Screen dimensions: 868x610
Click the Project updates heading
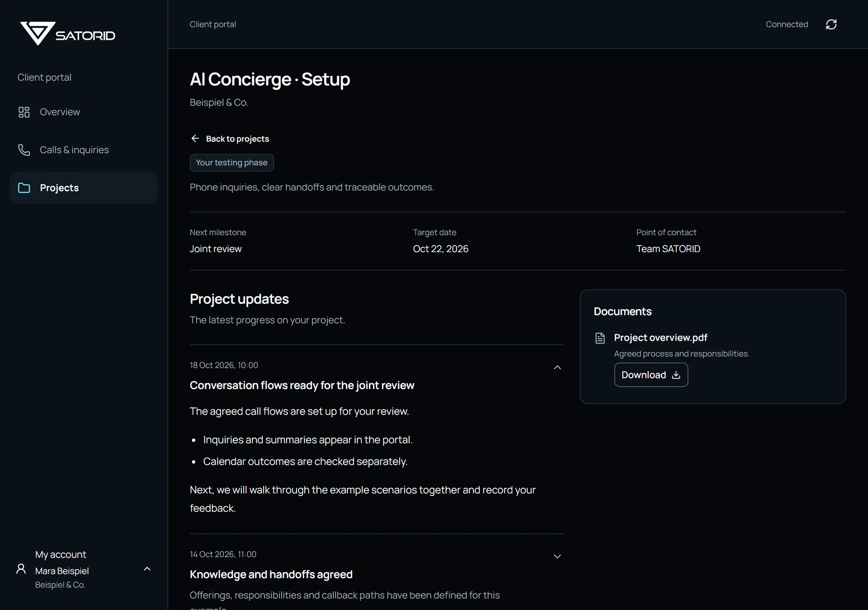239,299
